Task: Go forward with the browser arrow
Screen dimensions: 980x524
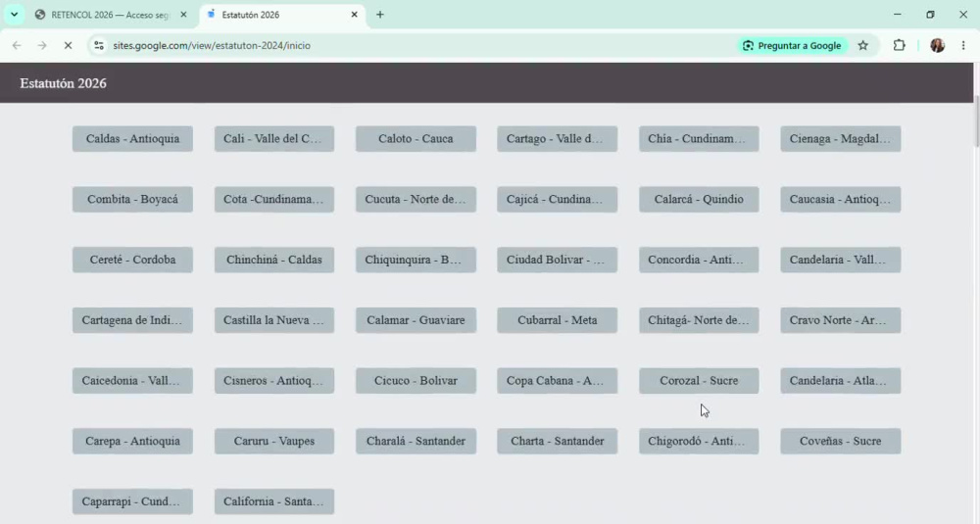Action: pos(42,46)
